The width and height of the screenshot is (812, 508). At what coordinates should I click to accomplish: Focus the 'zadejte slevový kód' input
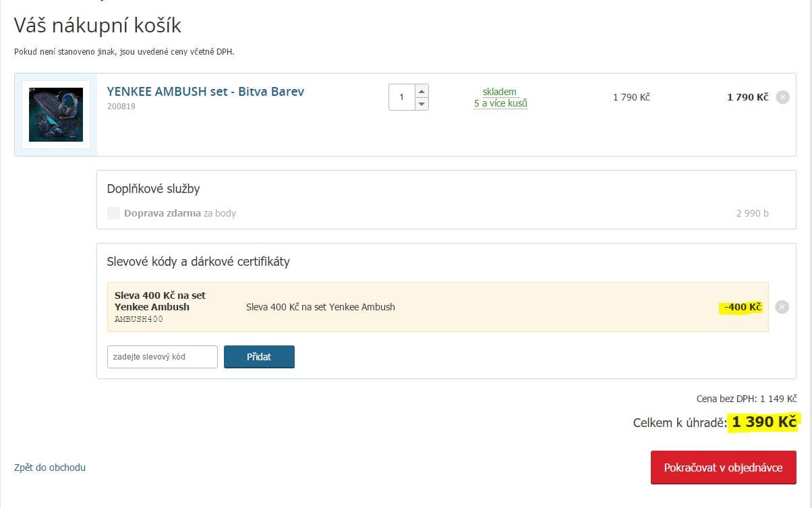point(162,356)
